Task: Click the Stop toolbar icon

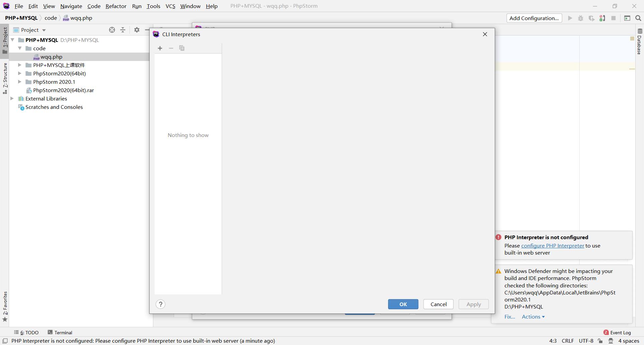Action: [613, 18]
